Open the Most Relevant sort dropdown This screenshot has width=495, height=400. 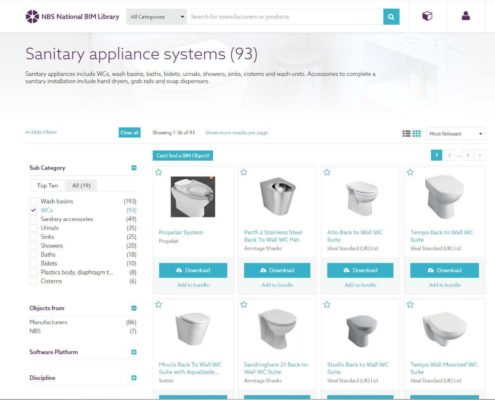point(456,134)
